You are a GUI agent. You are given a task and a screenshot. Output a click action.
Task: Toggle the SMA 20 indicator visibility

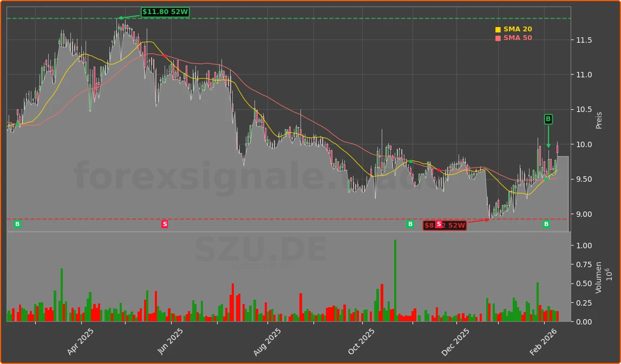point(517,29)
